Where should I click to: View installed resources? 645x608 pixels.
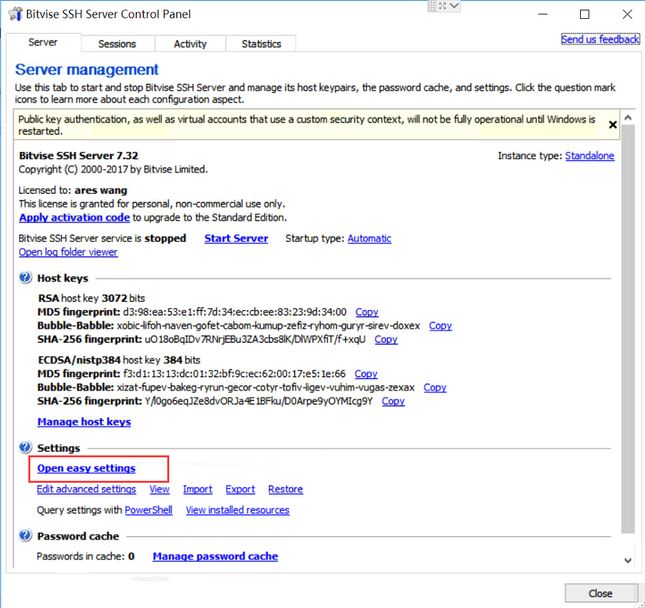point(237,510)
